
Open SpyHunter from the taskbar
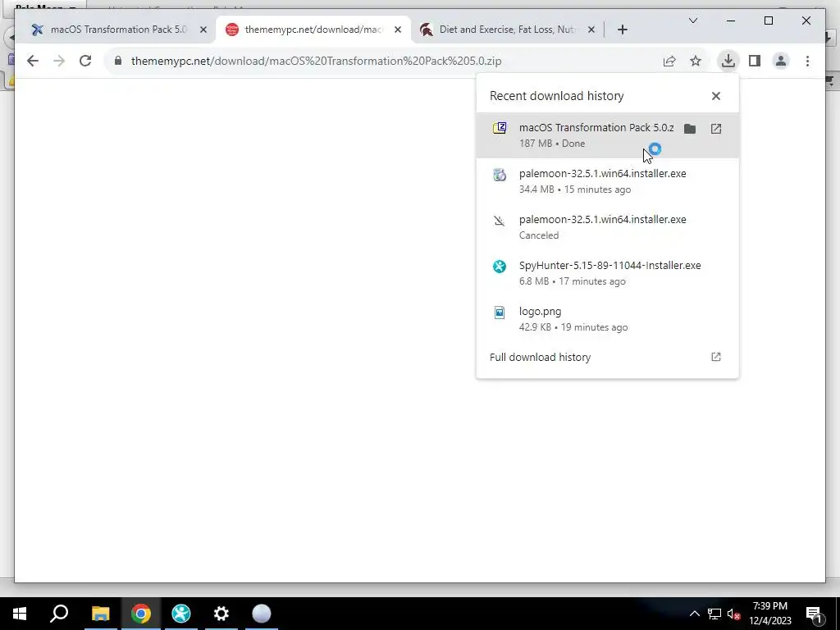181,614
